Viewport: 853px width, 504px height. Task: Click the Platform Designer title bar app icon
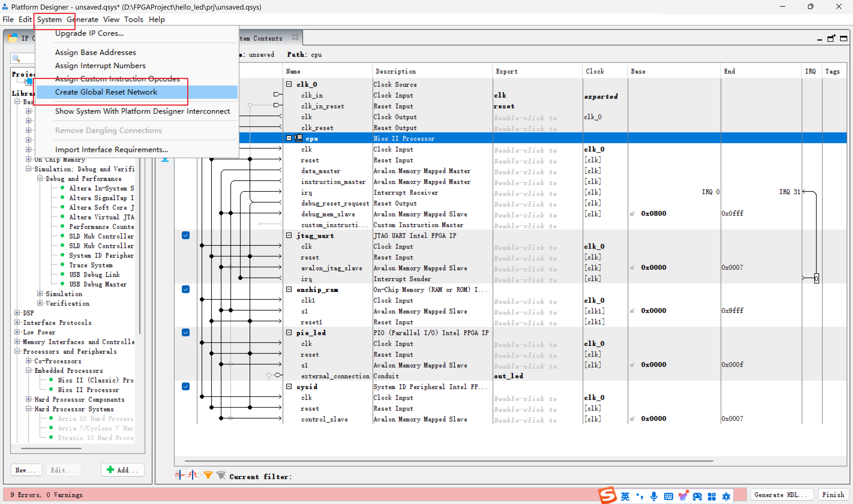coord(5,6)
